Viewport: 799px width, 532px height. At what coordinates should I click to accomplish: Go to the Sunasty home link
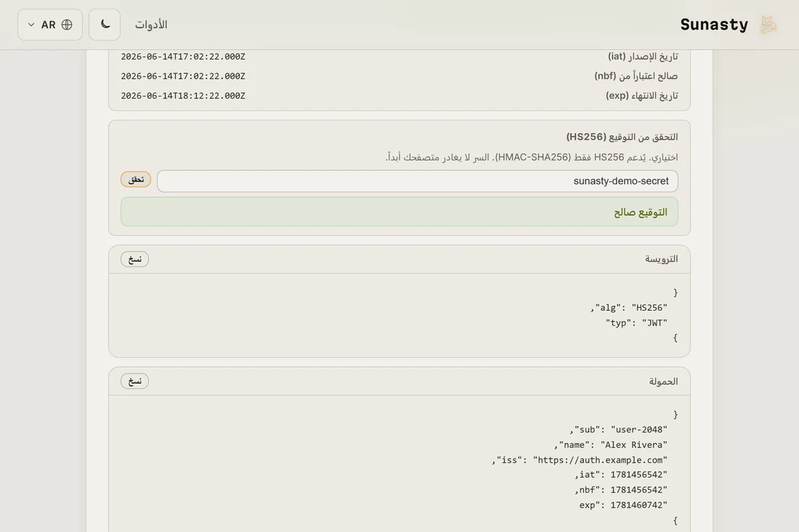714,25
